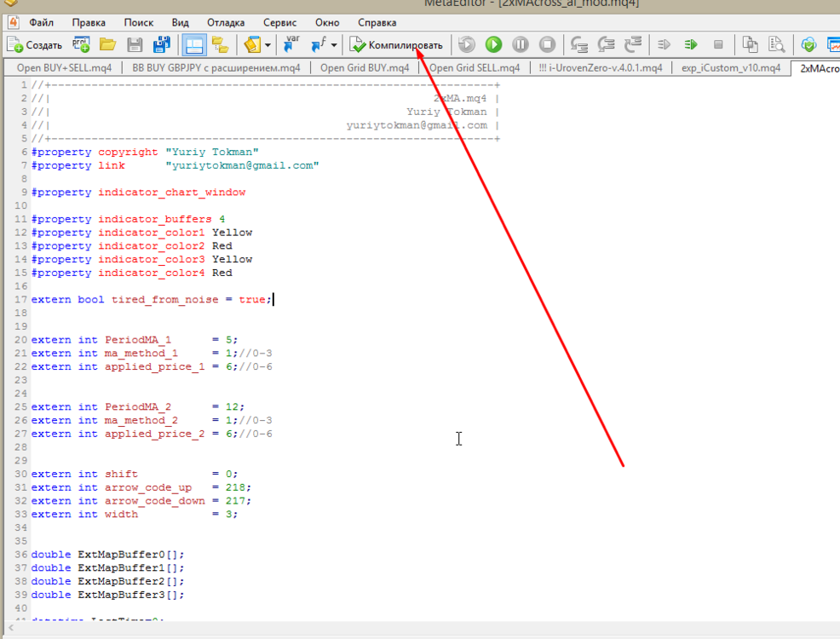Screen dimensions: 840x639
Task: Toggle the Navigator panel icon
Action: 193,45
